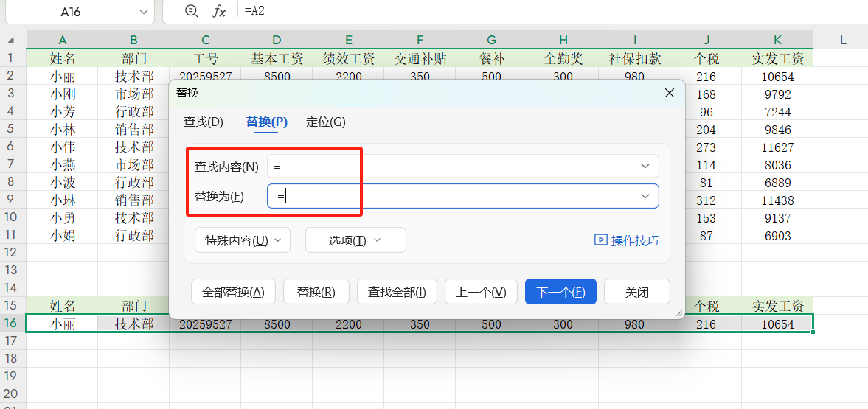The width and height of the screenshot is (868, 409).
Task: Expand the 查找内容 history dropdown
Action: (645, 167)
